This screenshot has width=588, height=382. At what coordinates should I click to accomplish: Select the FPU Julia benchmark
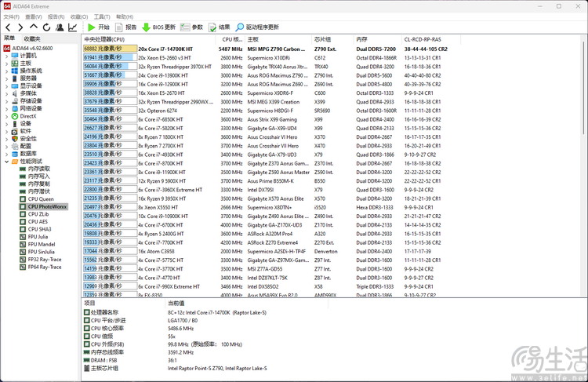coord(34,236)
